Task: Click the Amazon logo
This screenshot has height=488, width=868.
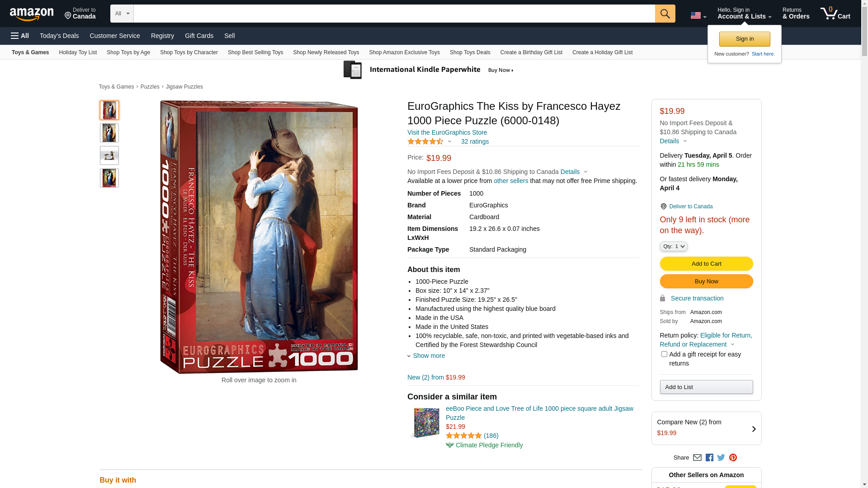Action: [32, 14]
